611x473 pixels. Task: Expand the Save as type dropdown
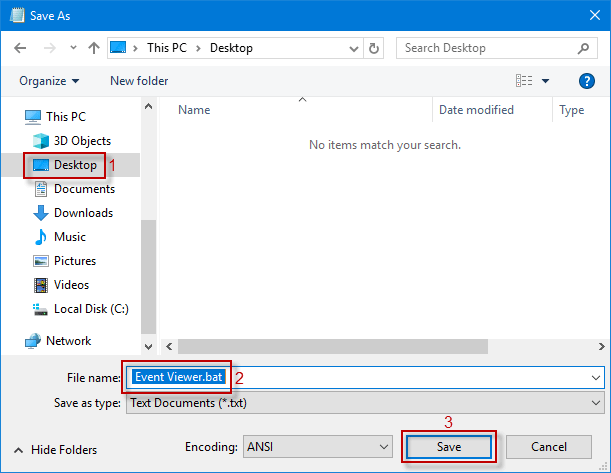[597, 402]
